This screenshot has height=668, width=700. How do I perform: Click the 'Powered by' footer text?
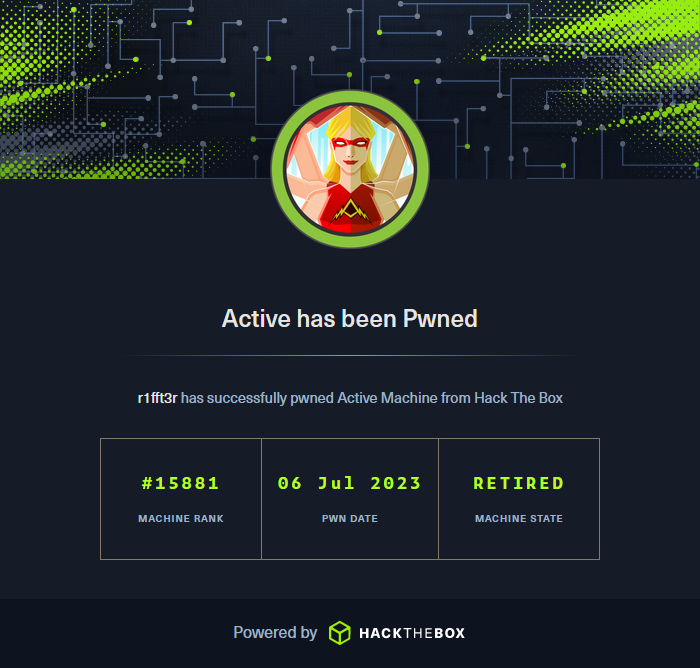click(x=275, y=633)
